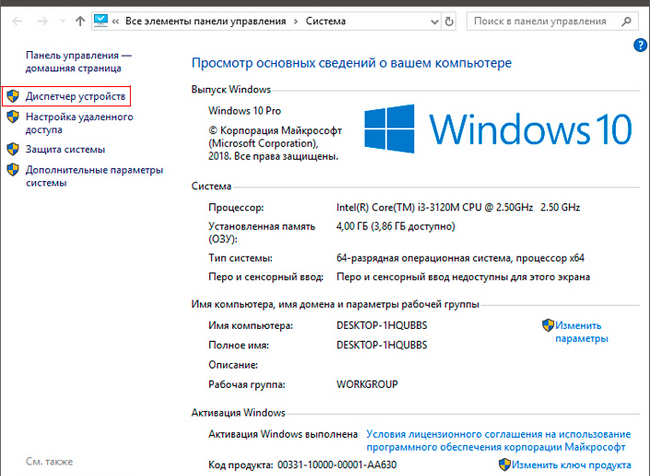Go up one level with up arrow
650x476 pixels.
(80, 21)
